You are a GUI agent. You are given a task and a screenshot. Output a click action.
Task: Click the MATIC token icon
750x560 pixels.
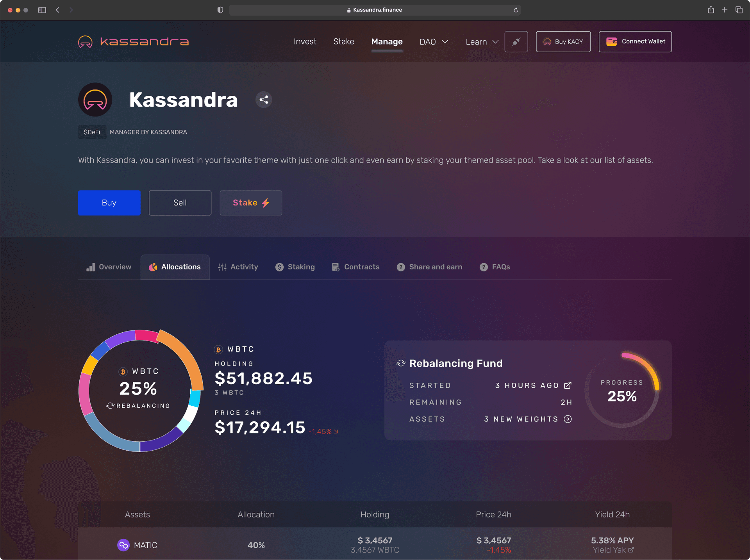(x=123, y=545)
